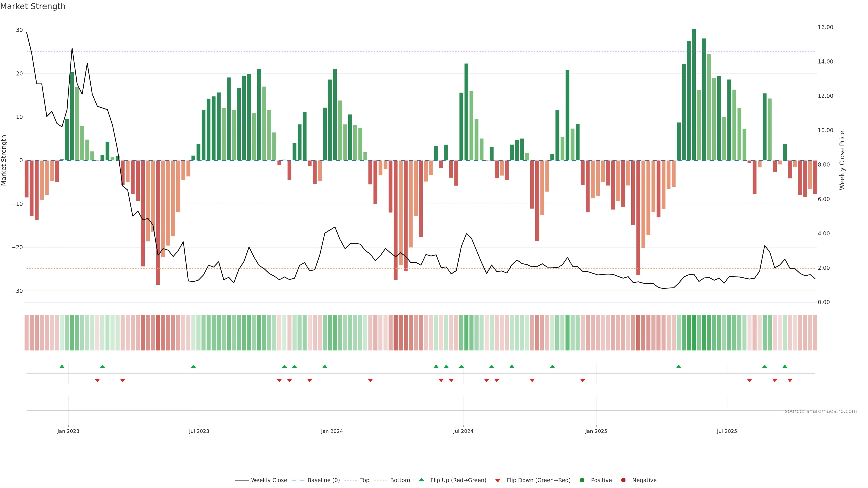Click the first heatmap strip cell on left

(27, 332)
